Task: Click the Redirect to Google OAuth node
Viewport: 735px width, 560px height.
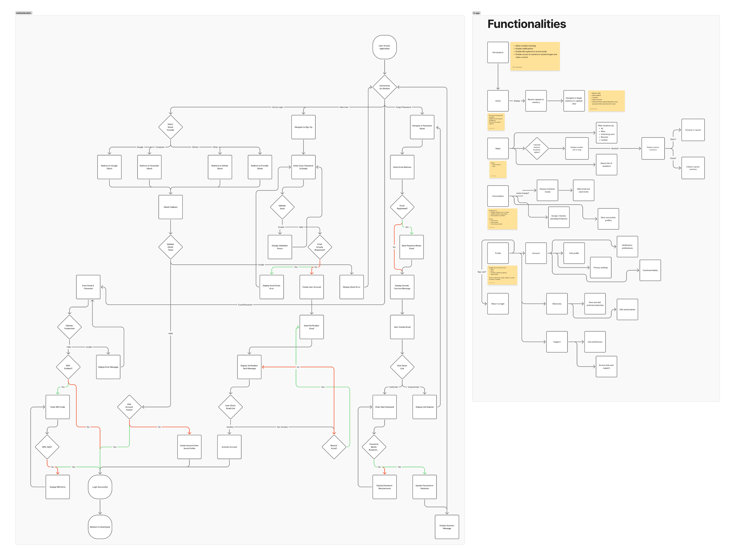Action: pyautogui.click(x=109, y=167)
